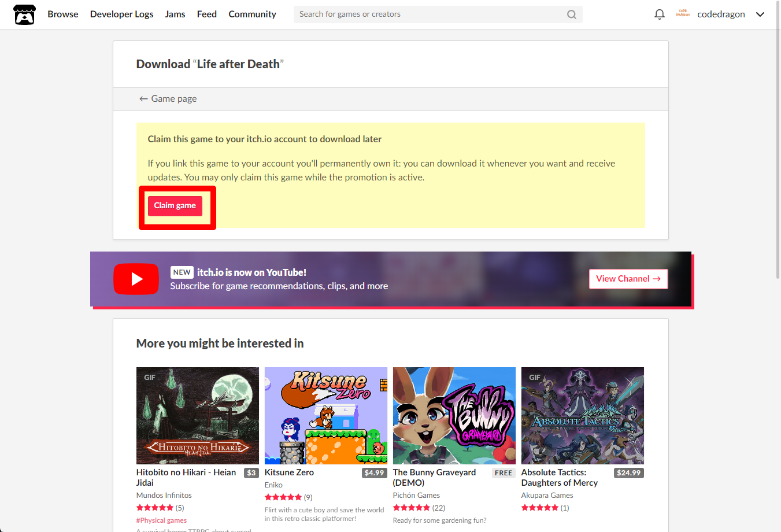Go to Jams page
Image resolution: width=781 pixels, height=532 pixels.
point(175,14)
